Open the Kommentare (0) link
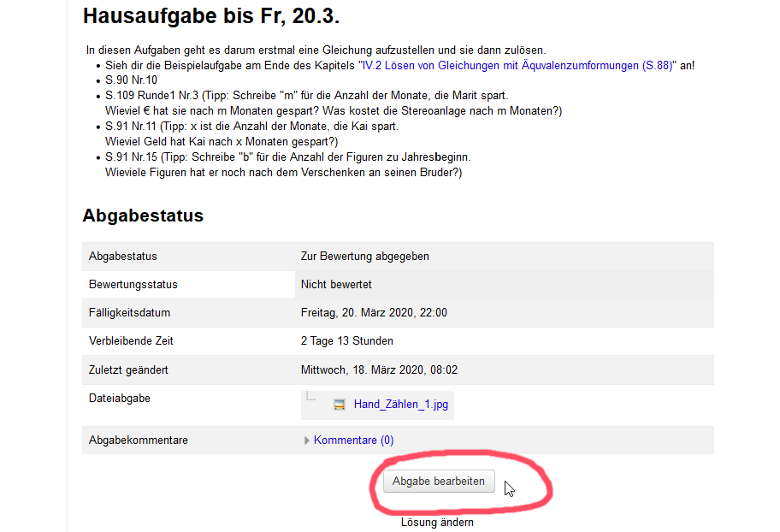780x532 pixels. click(x=353, y=440)
